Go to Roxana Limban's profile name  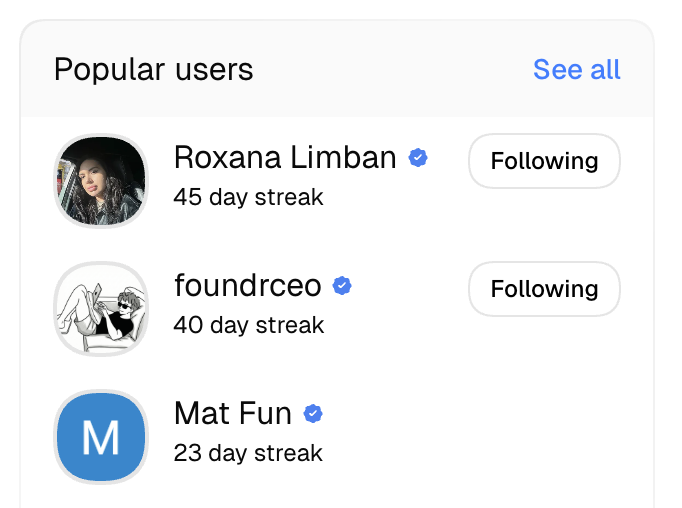click(285, 158)
